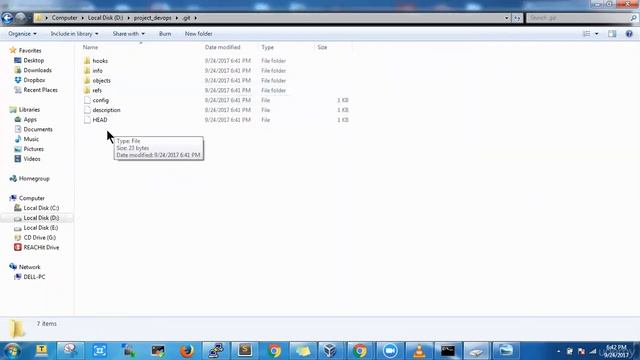Select Computer in the navigation pane
Image resolution: width=640 pixels, height=360 pixels.
[x=31, y=198]
